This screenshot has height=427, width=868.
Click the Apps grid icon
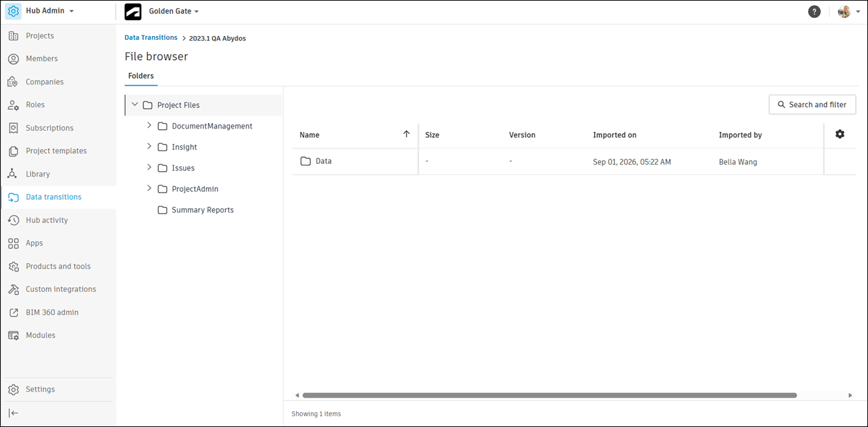click(13, 243)
